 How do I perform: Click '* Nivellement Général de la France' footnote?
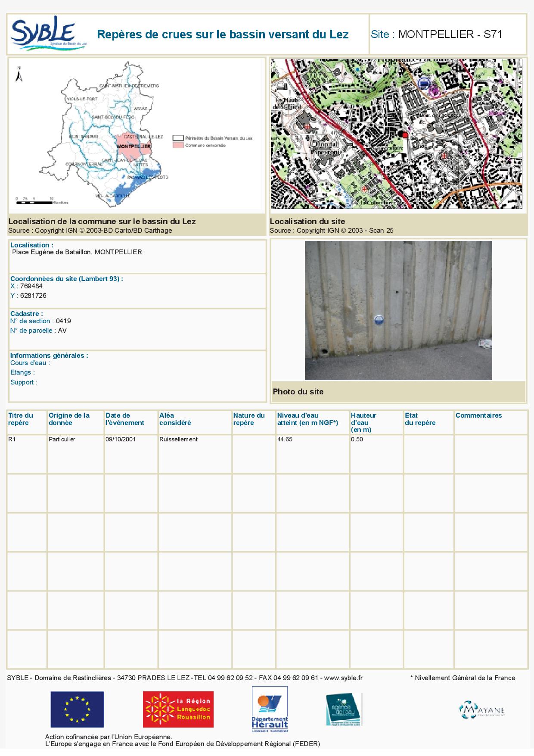(463, 678)
